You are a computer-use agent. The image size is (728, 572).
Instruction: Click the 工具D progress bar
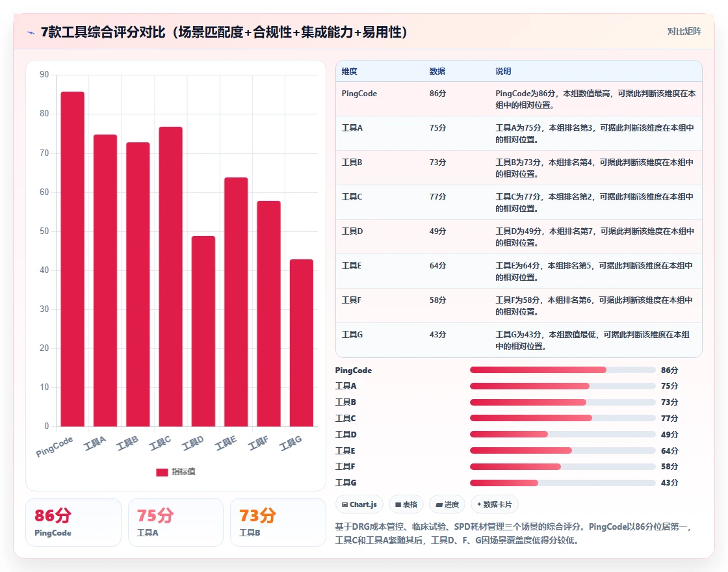(x=563, y=435)
